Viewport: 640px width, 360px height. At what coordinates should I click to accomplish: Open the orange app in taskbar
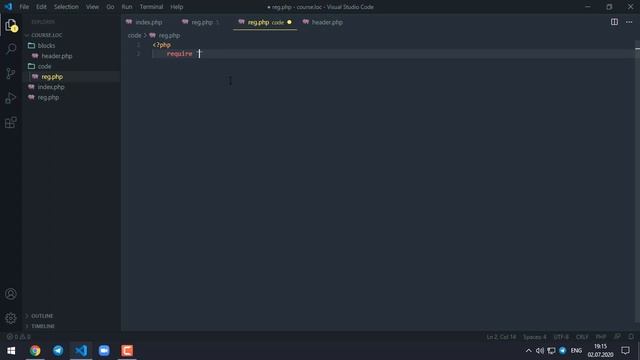127,351
